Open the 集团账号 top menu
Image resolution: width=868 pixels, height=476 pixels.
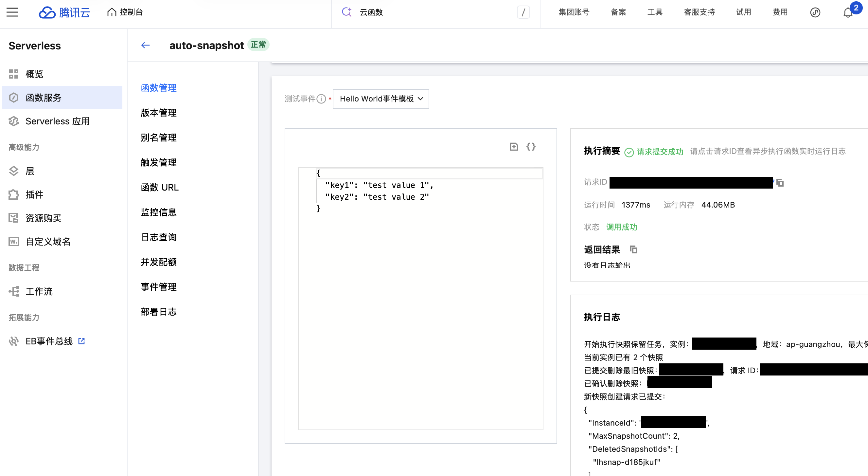click(x=574, y=12)
